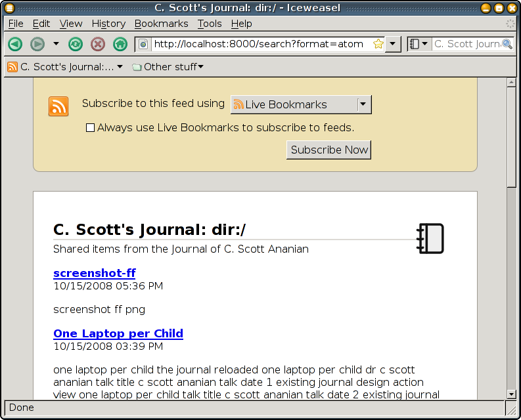Bookmark this page with the star icon

(378, 44)
